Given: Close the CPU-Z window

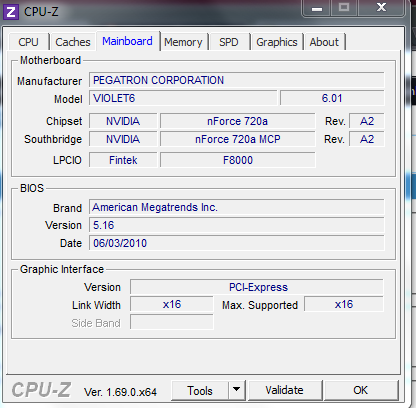Looking at the screenshot, I should pos(381,7).
